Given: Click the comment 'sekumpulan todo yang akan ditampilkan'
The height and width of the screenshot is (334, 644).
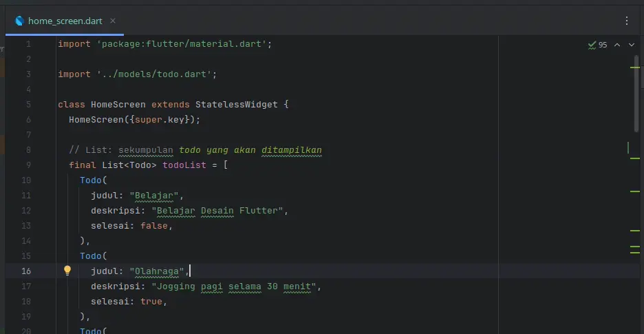Looking at the screenshot, I should (x=220, y=150).
